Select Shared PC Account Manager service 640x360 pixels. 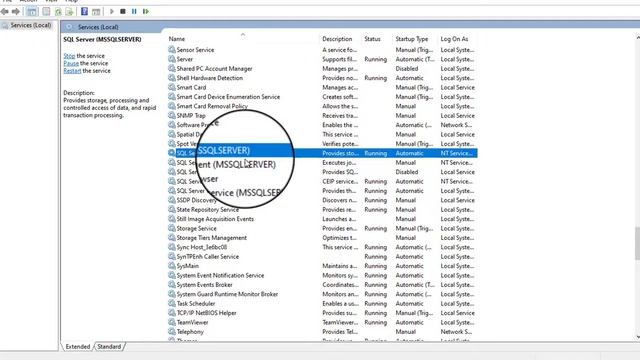[x=322, y=69]
